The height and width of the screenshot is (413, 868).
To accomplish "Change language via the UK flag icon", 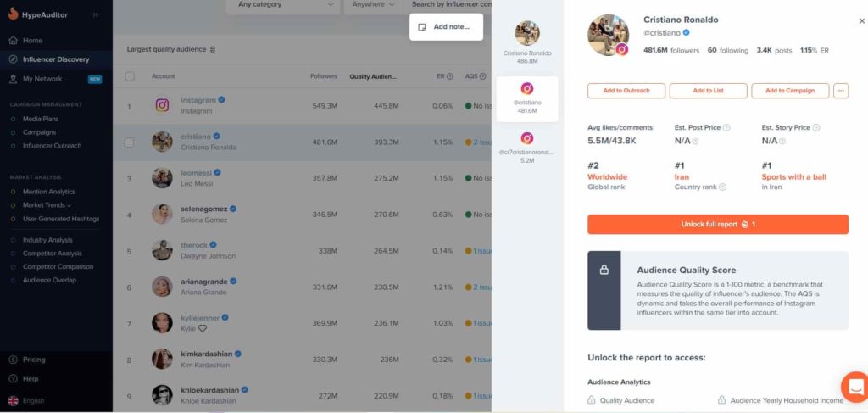I will (x=14, y=401).
